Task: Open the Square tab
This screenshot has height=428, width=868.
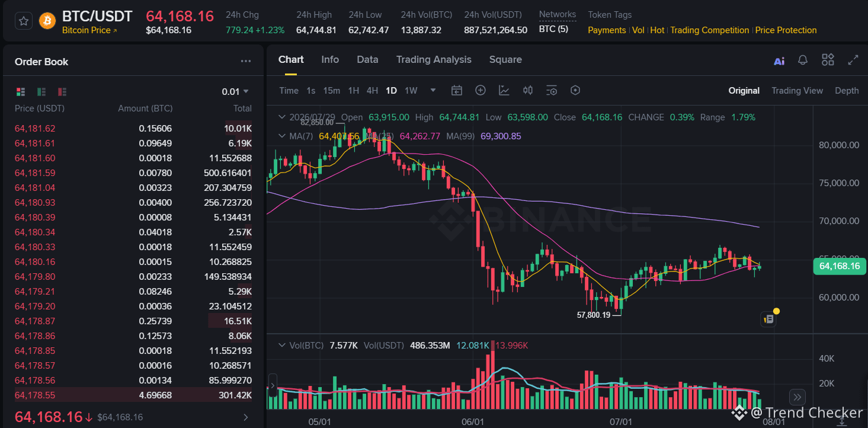Action: [x=505, y=59]
